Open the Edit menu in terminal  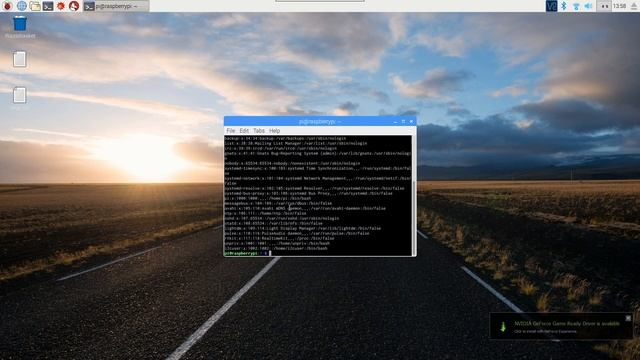(244, 131)
